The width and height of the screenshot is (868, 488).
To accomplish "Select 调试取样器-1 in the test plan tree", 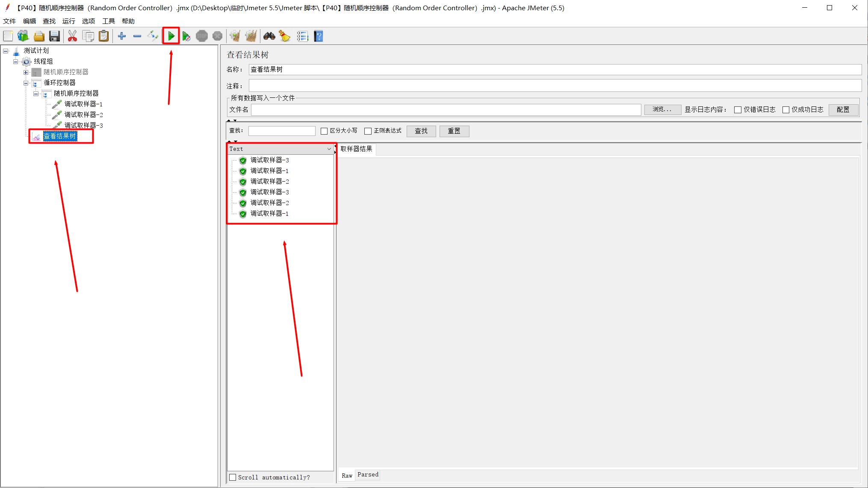I will 83,104.
